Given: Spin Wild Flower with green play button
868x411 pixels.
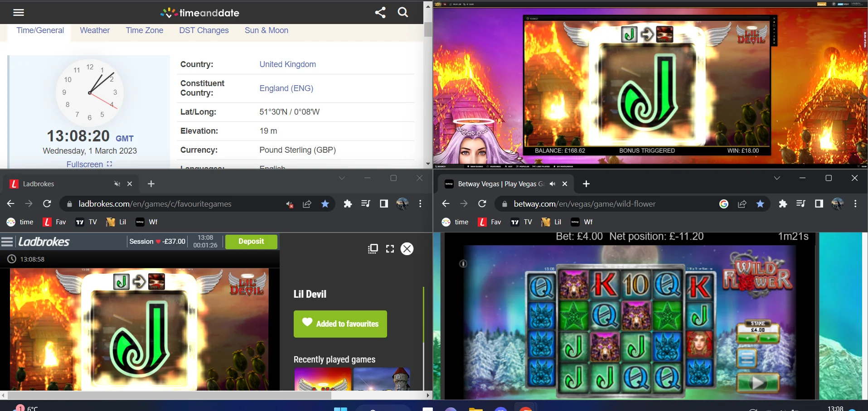Looking at the screenshot, I should 758,383.
